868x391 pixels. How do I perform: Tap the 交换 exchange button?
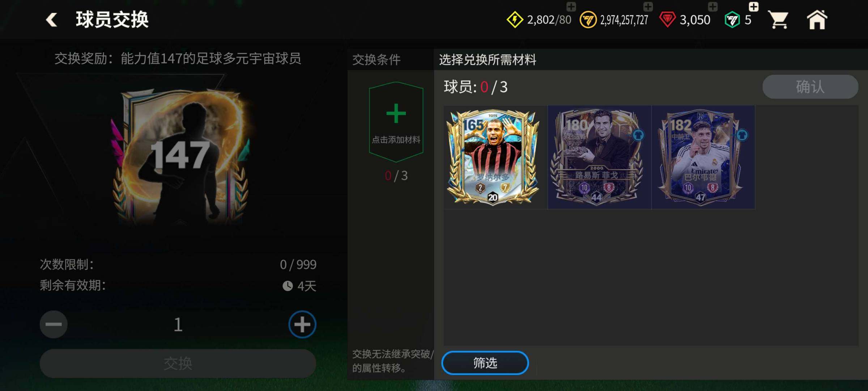[178, 363]
